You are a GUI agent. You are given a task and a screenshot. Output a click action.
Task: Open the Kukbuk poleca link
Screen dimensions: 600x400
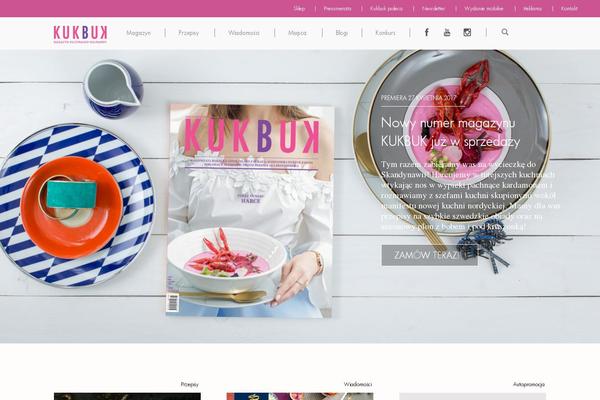click(x=386, y=8)
